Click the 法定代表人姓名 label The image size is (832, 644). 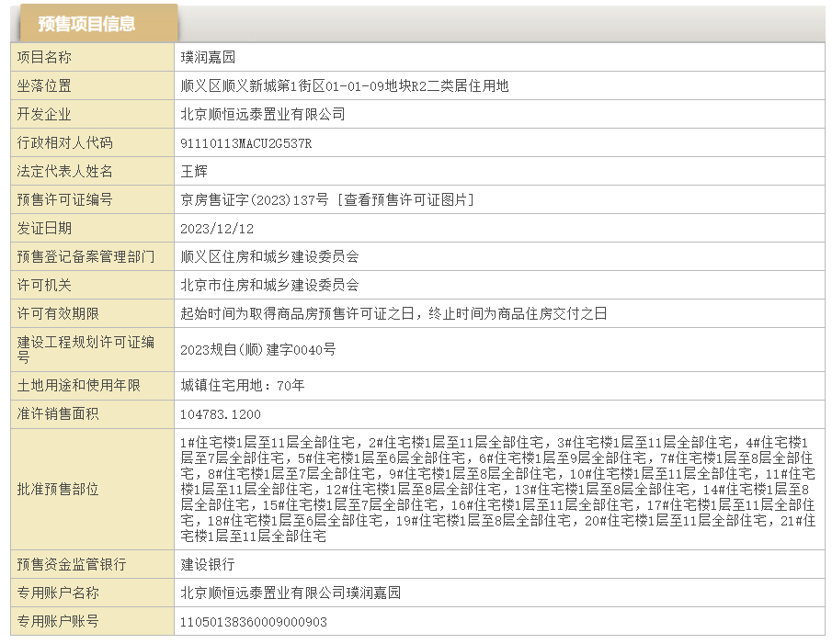[64, 171]
